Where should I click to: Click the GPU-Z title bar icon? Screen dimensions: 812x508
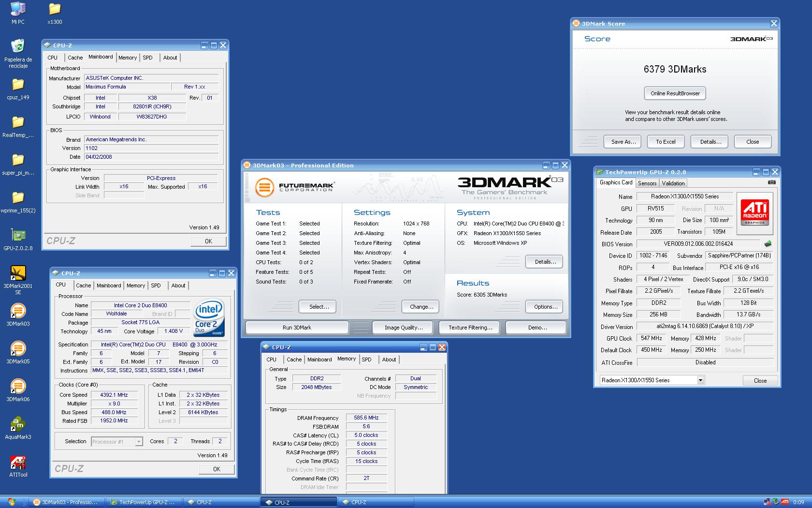pyautogui.click(x=600, y=172)
